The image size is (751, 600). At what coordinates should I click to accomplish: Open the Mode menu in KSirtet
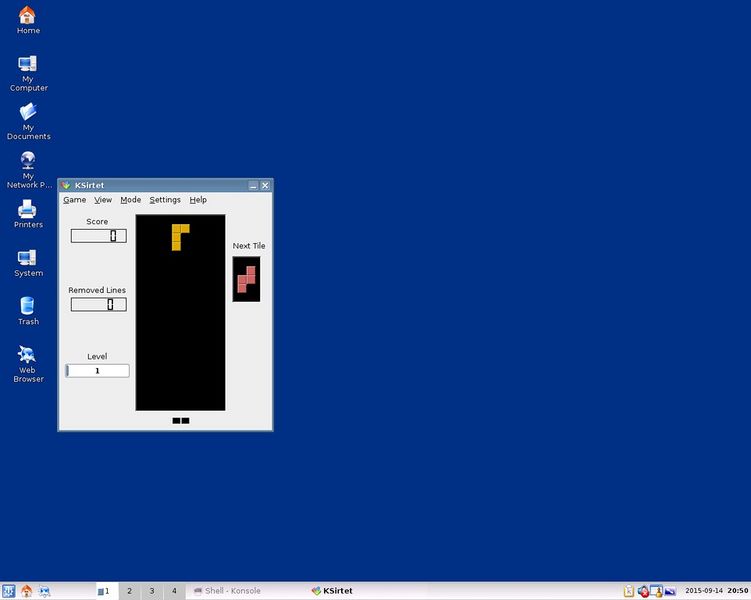(x=130, y=200)
